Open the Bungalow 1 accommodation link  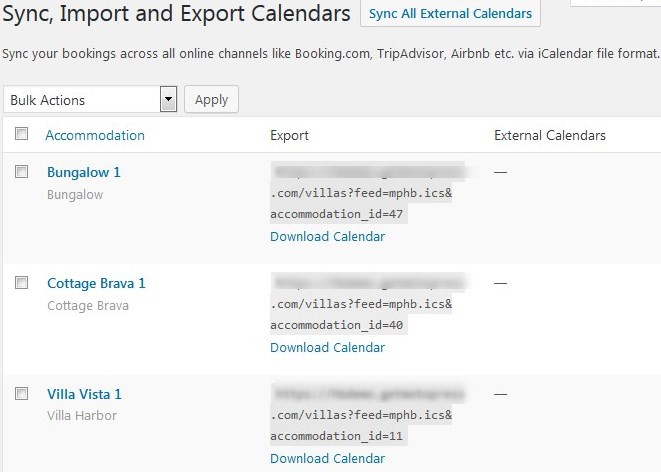[84, 172]
